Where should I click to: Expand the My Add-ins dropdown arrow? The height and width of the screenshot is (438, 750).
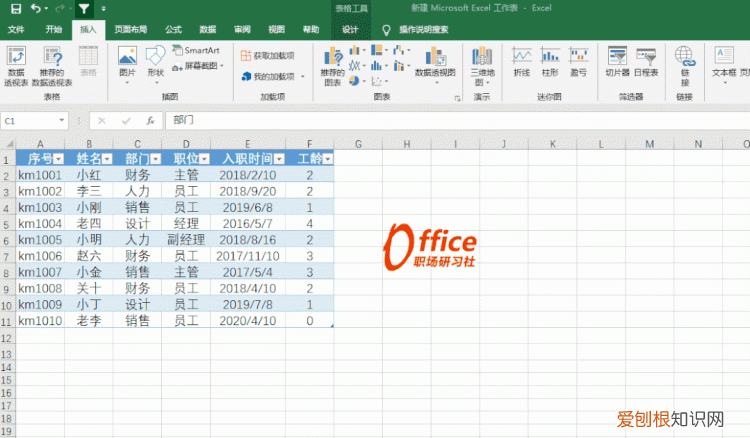303,77
